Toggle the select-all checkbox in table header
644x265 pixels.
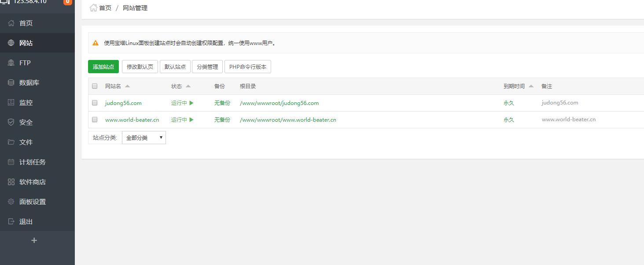[95, 86]
